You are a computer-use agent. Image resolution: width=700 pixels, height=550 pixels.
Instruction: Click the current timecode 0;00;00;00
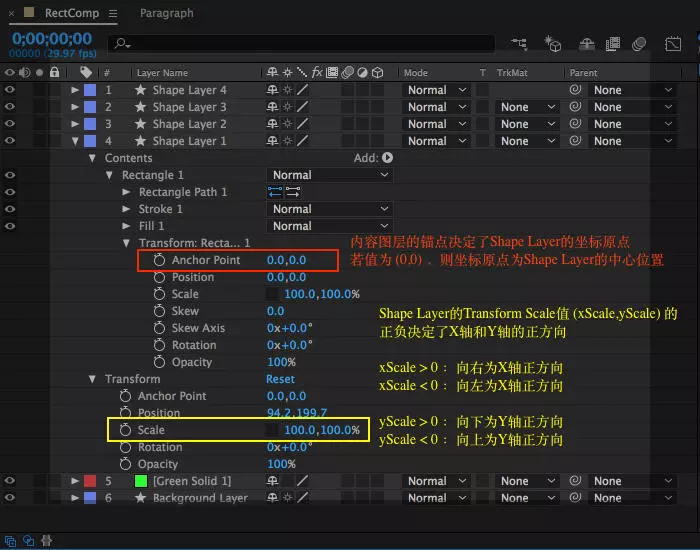52,39
